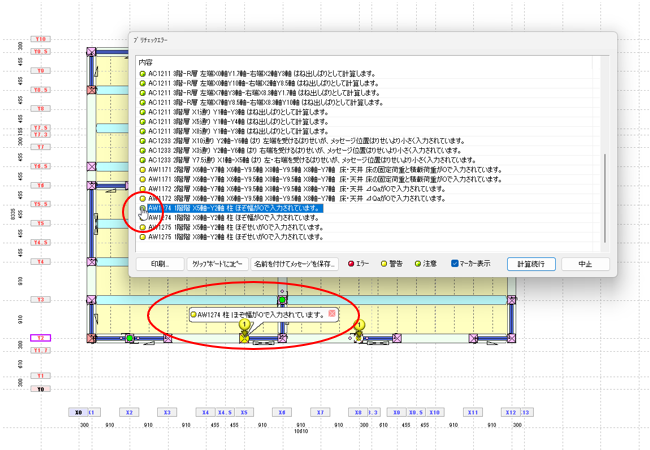The width and height of the screenshot is (650, 450).
Task: Select the yellow highlighted column at X5-Y2
Action: (x=245, y=338)
